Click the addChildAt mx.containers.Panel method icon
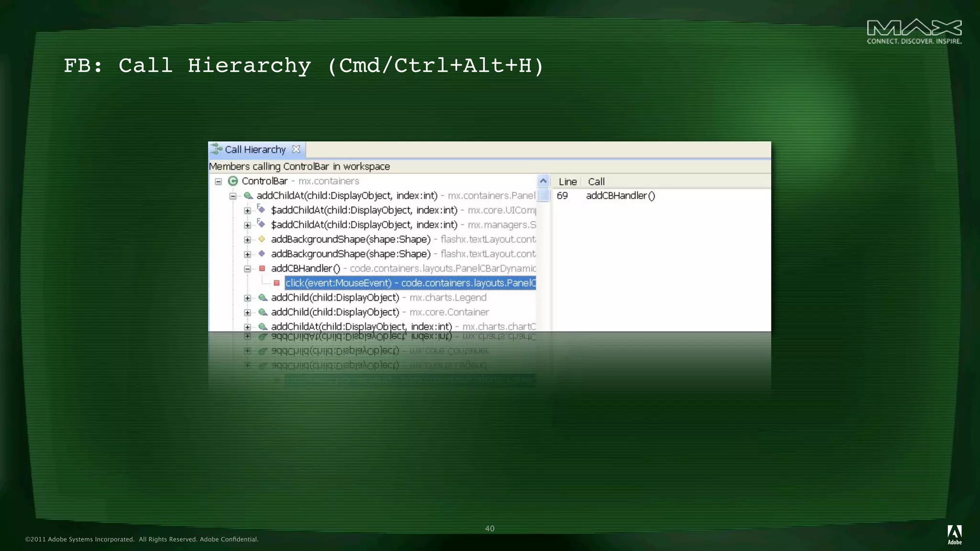Screen dimensions: 980x551 (x=248, y=196)
